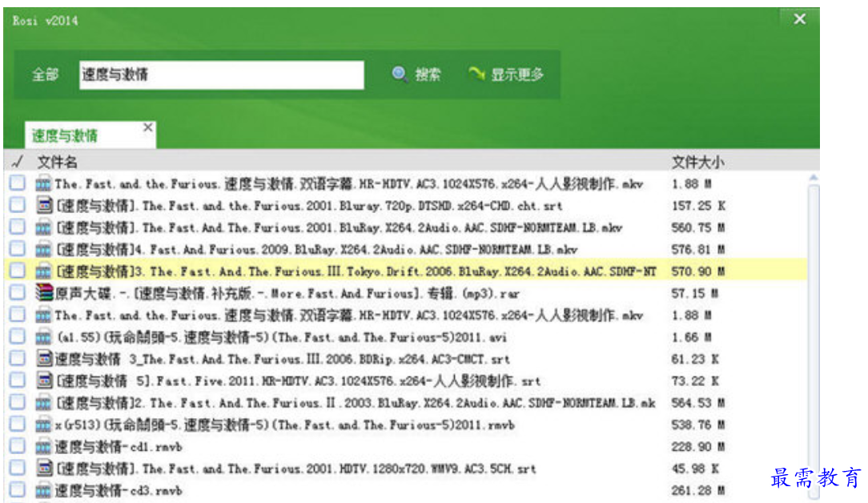Image resolution: width=868 pixels, height=503 pixels.
Task: Click subtitle icon of 720p DTSMD cht.srt
Action: (44, 206)
